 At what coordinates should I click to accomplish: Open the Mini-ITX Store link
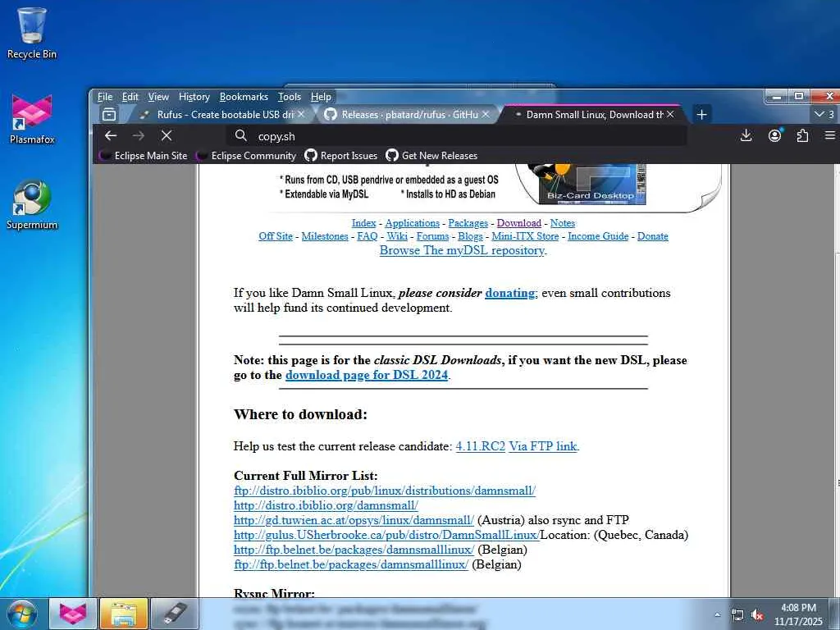coord(525,236)
